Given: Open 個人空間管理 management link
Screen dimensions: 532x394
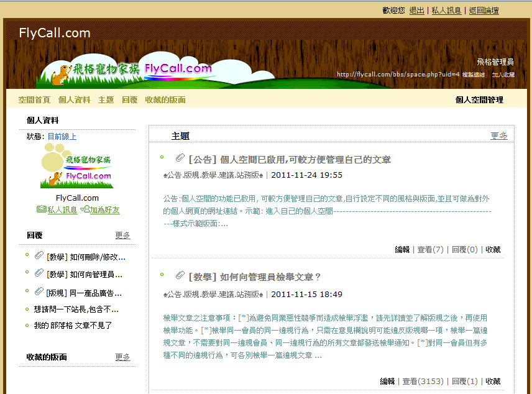Looking at the screenshot, I should tap(479, 99).
